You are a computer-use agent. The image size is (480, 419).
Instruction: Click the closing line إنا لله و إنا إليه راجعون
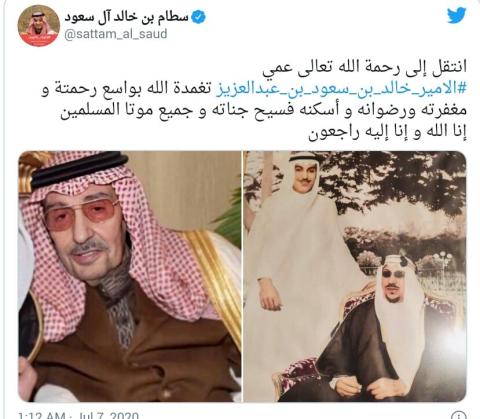387,132
